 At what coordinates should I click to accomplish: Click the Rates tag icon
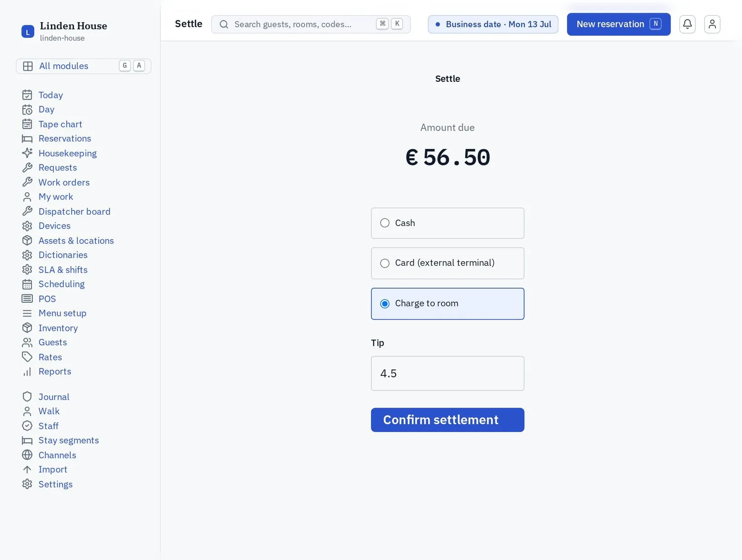[x=27, y=357]
